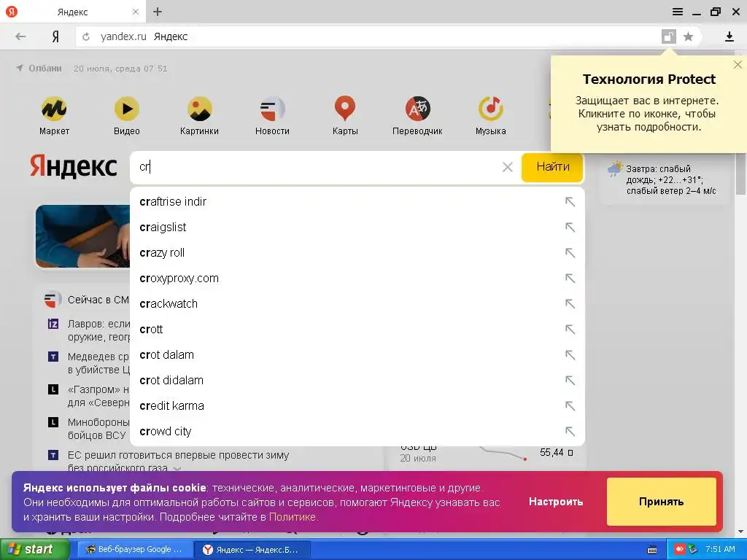Open the Музыка service icon
This screenshot has width=747, height=560.
pyautogui.click(x=491, y=109)
